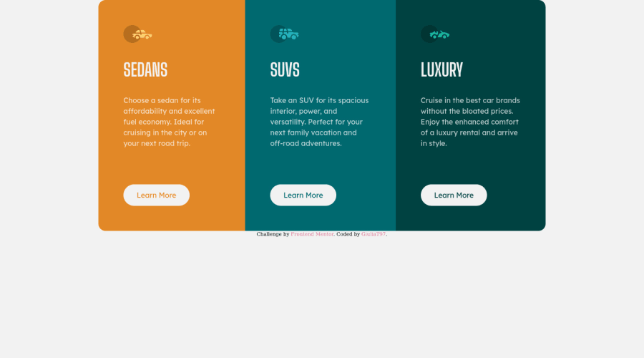Click Learn More on the Sedans card
The height and width of the screenshot is (358, 644).
157,195
